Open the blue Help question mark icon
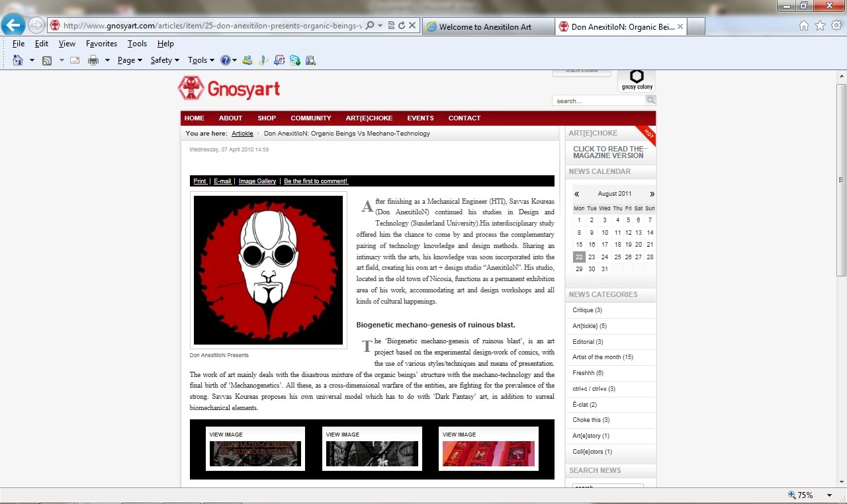 pyautogui.click(x=225, y=60)
